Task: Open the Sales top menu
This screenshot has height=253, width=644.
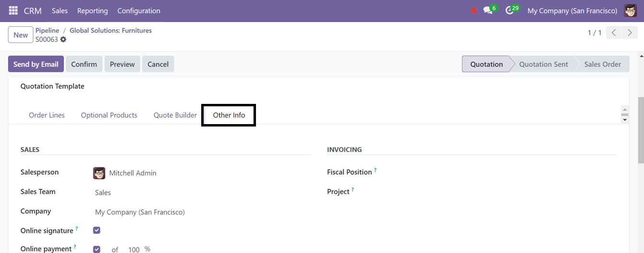Action: tap(60, 11)
